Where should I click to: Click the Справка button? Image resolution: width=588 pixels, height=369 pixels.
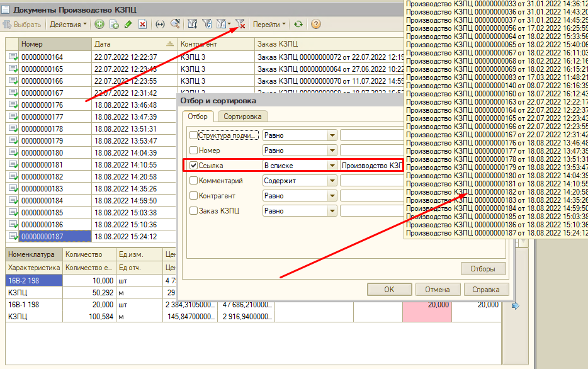pos(486,290)
